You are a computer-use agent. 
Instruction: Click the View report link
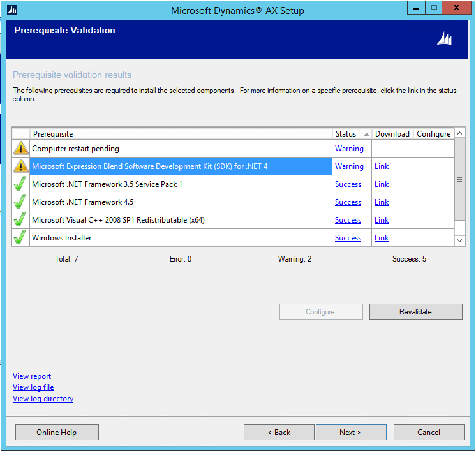[x=32, y=376]
